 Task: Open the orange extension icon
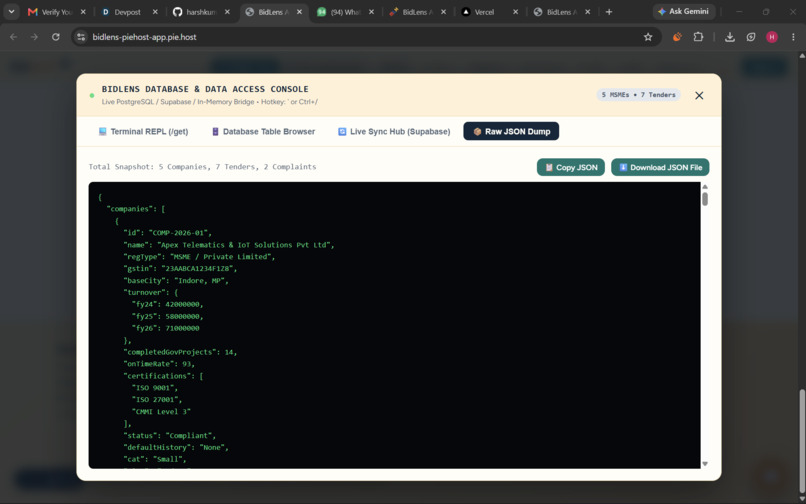click(677, 37)
